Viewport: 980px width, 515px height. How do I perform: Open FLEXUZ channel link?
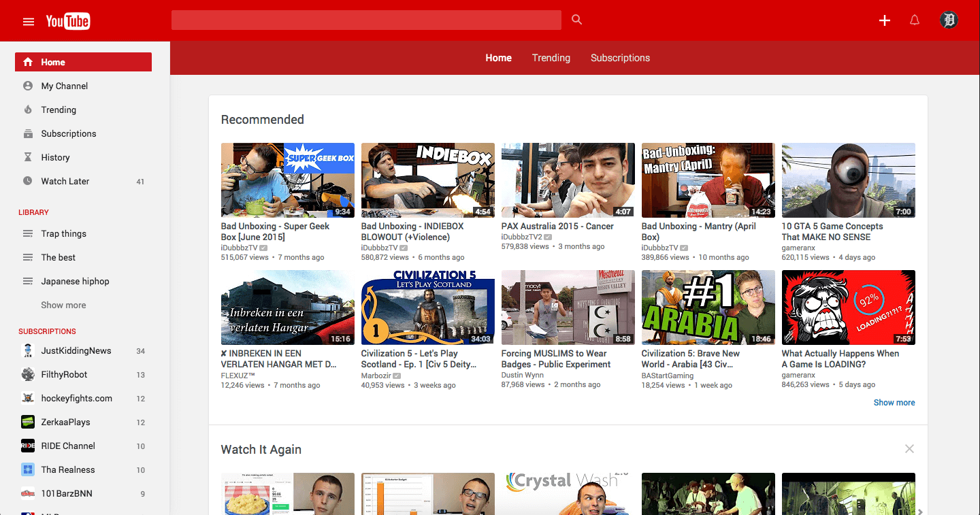pos(238,375)
